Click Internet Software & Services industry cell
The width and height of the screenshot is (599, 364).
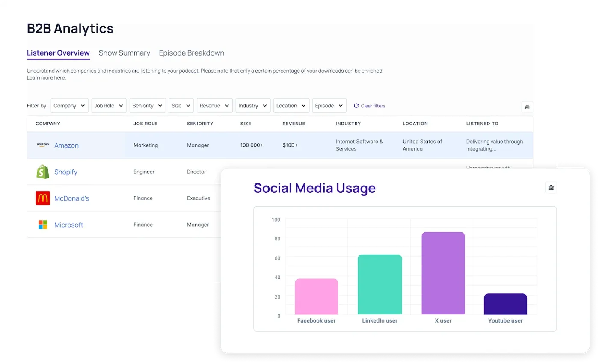[x=359, y=145]
